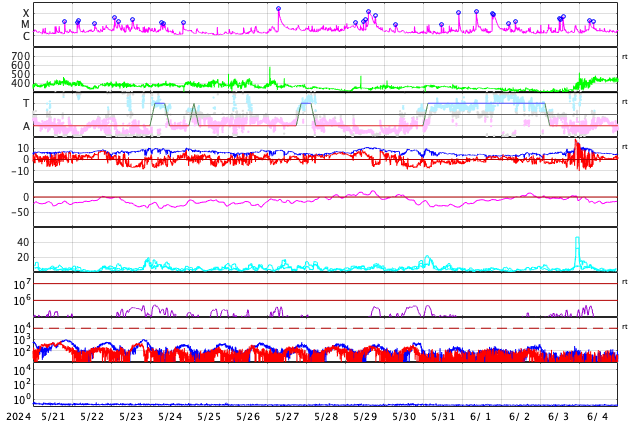Select the 'A' sector axis label
The height and width of the screenshot is (424, 634).
(26, 126)
